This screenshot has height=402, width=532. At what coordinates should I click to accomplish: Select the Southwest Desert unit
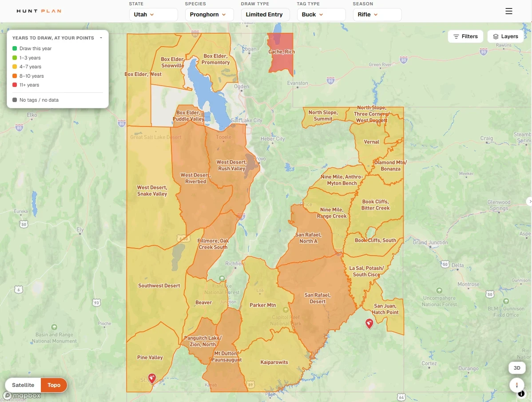159,286
